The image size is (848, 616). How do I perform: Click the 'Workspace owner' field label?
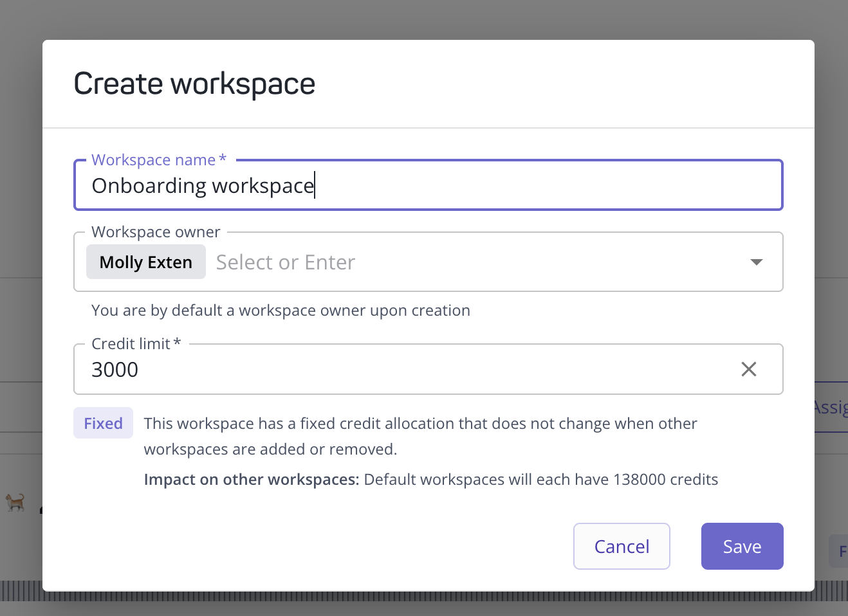156,232
